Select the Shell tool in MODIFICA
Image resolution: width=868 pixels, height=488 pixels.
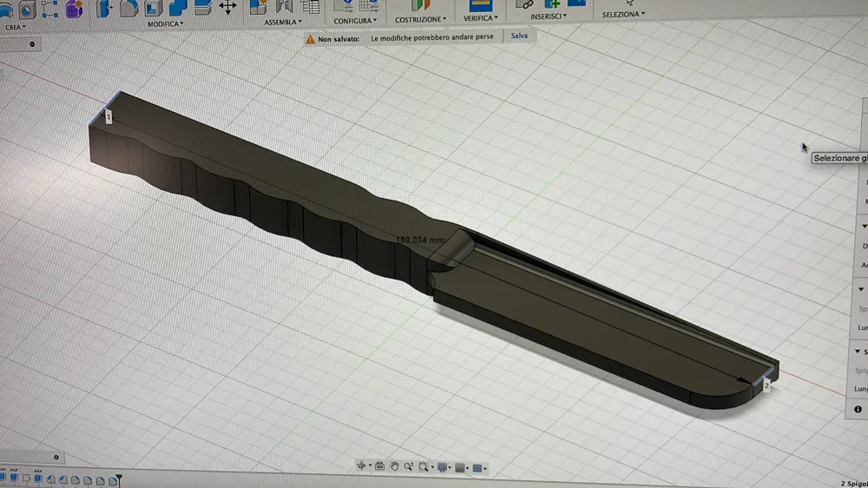(154, 7)
